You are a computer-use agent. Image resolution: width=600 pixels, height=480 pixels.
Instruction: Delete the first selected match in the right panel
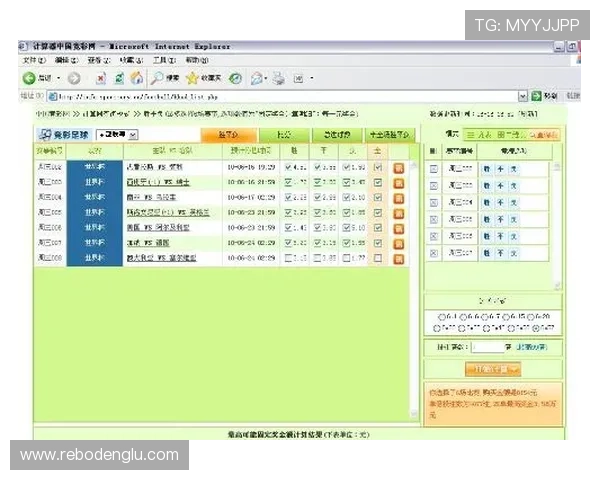click(434, 169)
